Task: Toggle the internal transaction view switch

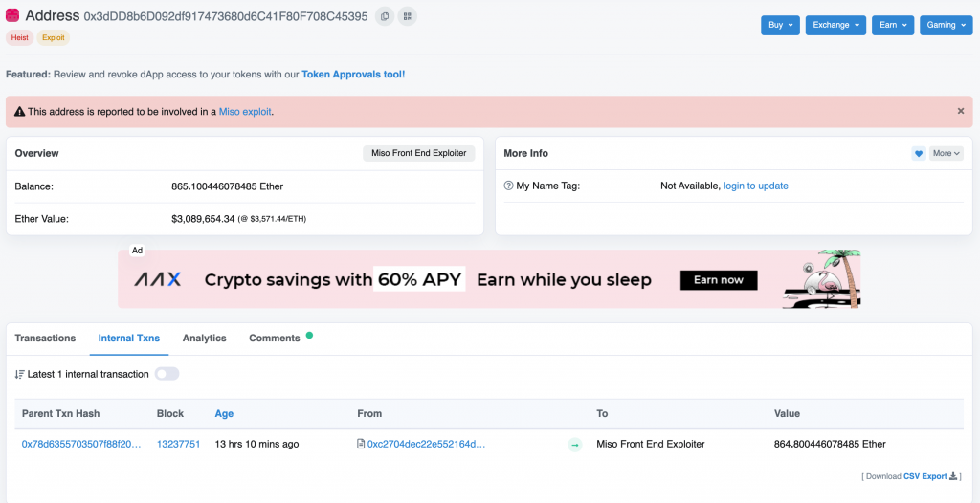Action: pos(167,374)
